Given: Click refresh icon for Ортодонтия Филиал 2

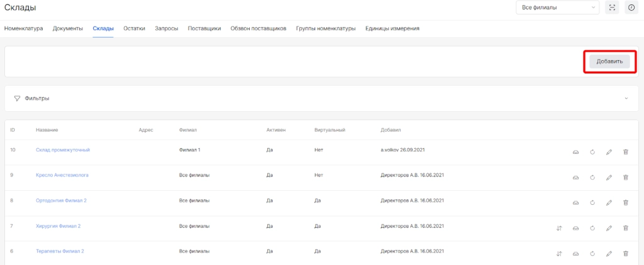Looking at the screenshot, I should tap(592, 203).
